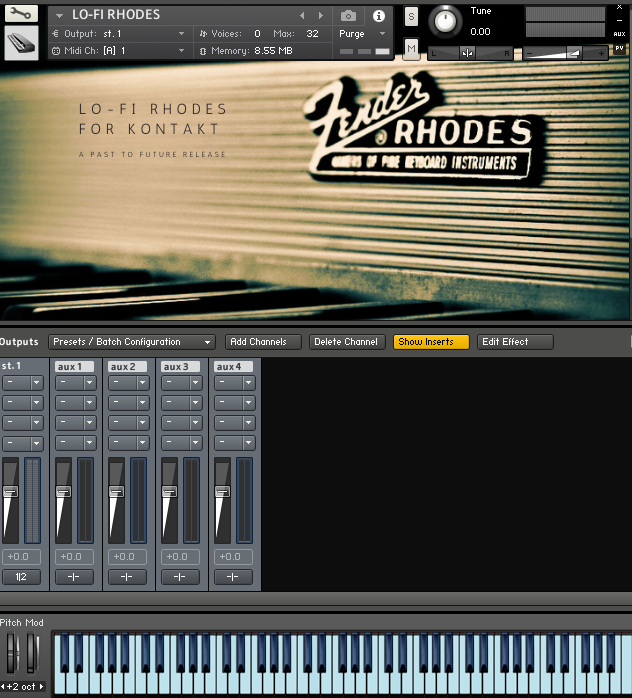Open instrument edit mode with wrench icon
632x698 pixels.
(21, 14)
